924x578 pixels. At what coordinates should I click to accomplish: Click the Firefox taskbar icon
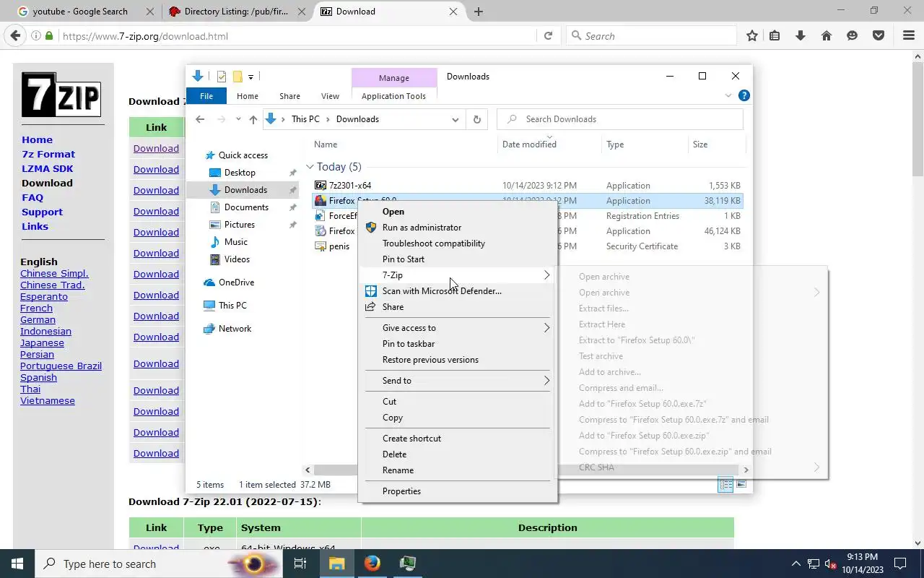(x=372, y=564)
